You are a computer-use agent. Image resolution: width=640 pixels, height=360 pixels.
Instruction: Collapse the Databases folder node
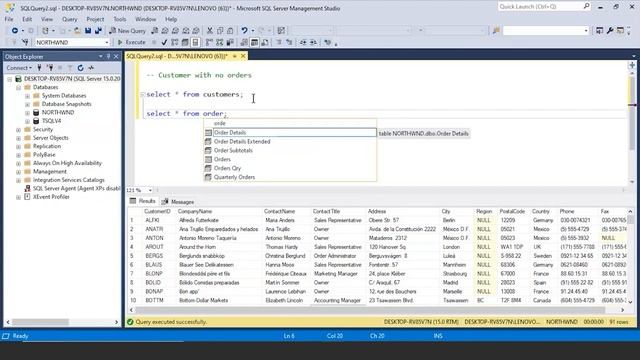(18, 87)
